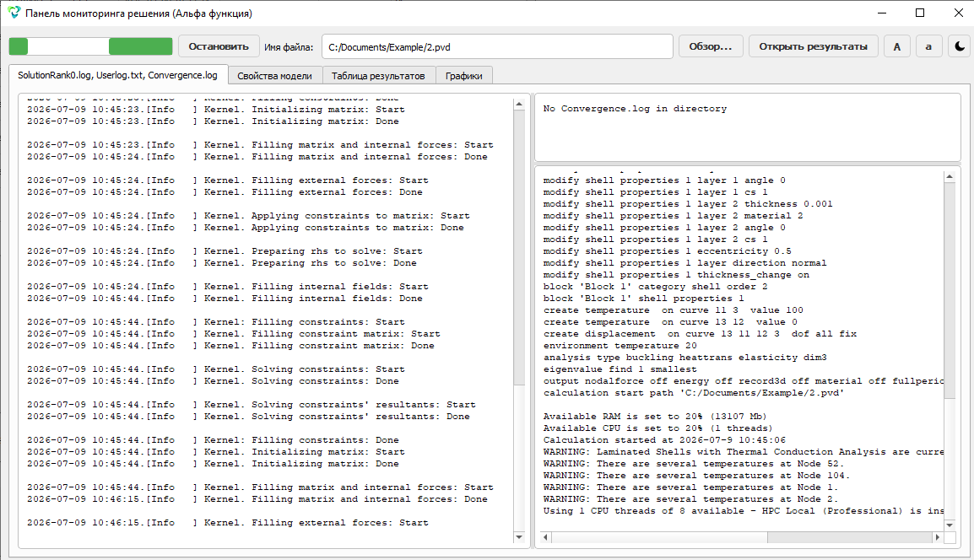Switch to Свойства модели tab

coord(274,76)
